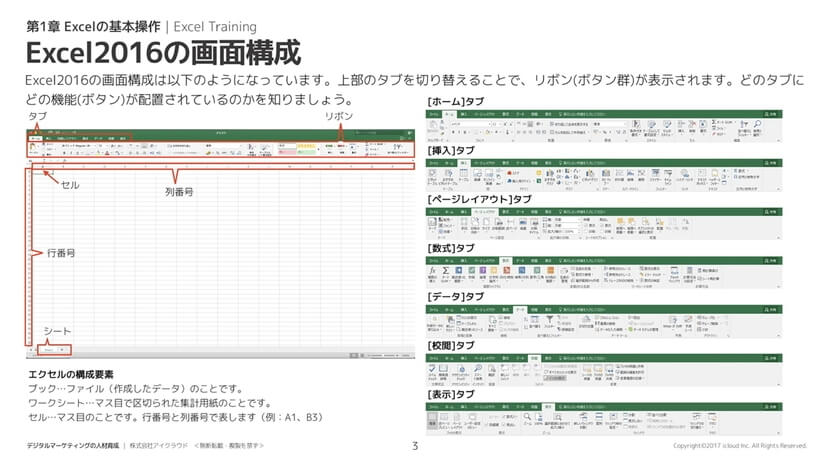
Task: Click Filter funnel icon in [データ]タブ strip
Action: pyautogui.click(x=549, y=319)
